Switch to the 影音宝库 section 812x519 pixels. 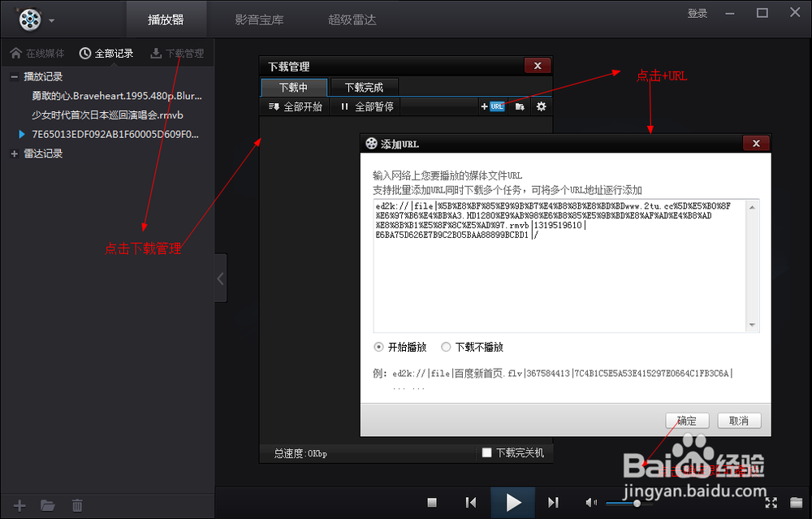click(x=258, y=19)
